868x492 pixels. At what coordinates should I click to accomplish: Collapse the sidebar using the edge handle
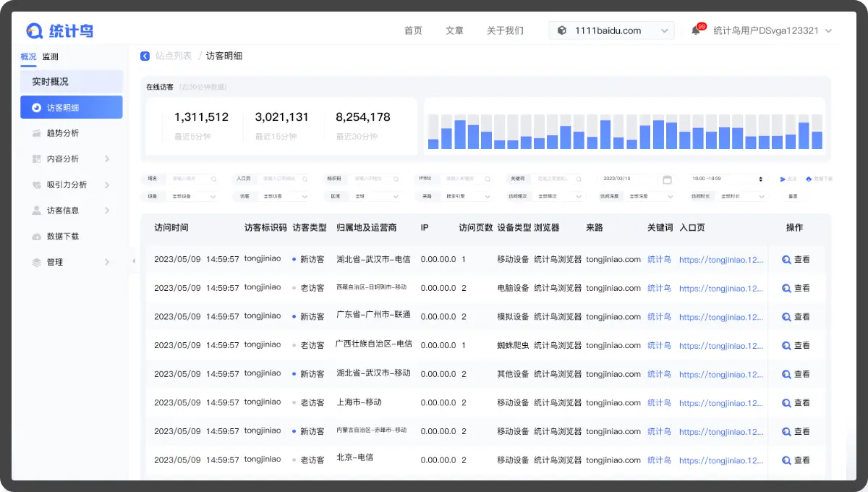[x=133, y=261]
